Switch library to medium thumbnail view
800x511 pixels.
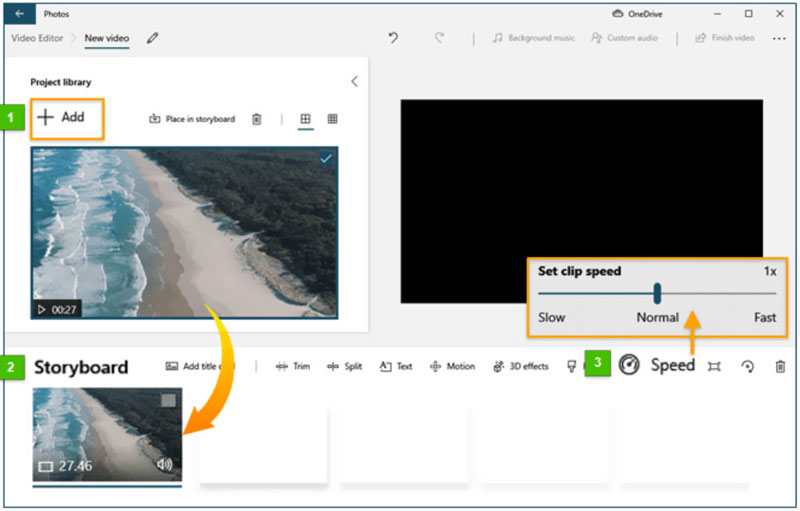[x=305, y=119]
